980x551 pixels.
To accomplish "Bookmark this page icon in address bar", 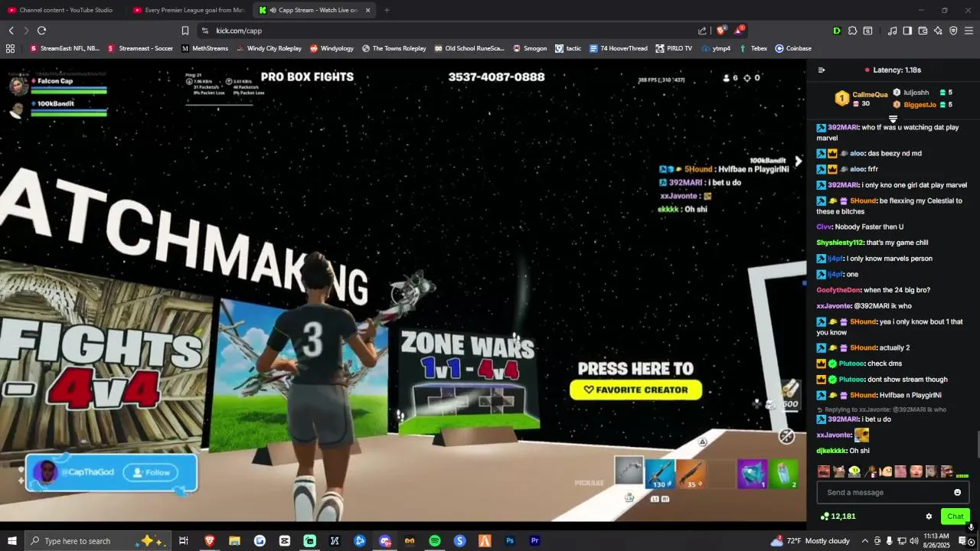I will 185,31.
